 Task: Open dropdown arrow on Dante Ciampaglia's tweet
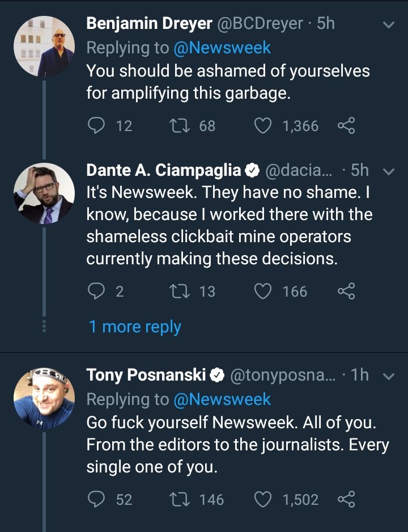click(389, 171)
